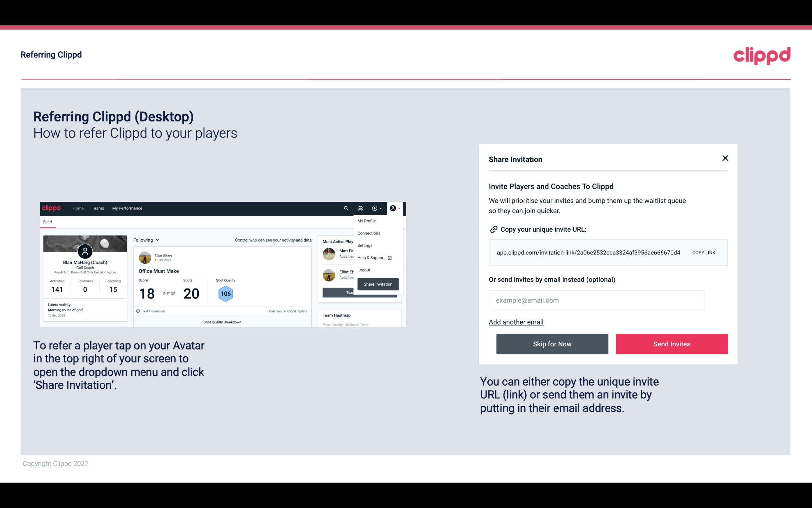
Task: Click the 'Following' dropdown on Blair's profile
Action: coord(145,240)
